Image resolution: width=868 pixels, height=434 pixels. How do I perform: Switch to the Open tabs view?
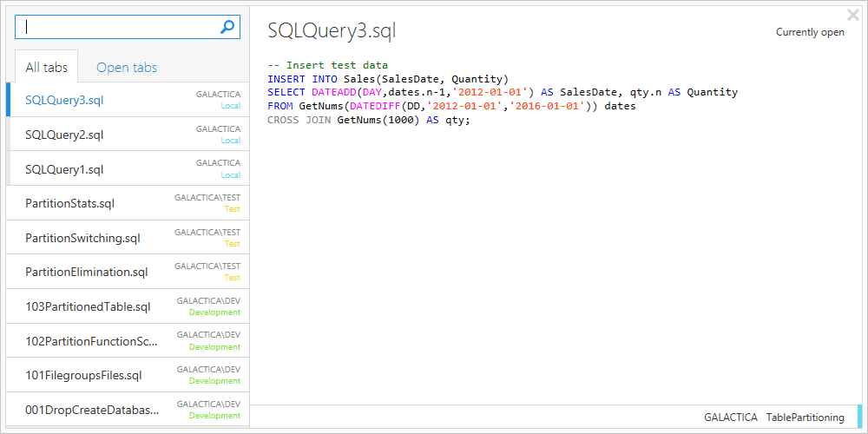pyautogui.click(x=127, y=67)
